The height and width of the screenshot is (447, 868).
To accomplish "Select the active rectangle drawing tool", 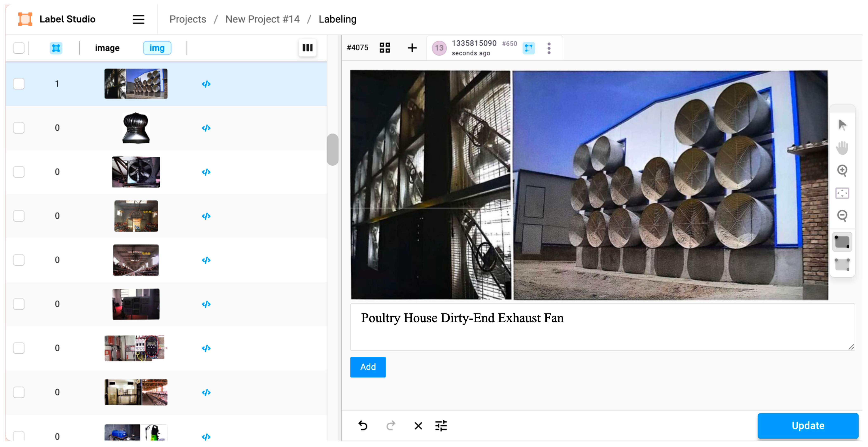I will tap(842, 242).
